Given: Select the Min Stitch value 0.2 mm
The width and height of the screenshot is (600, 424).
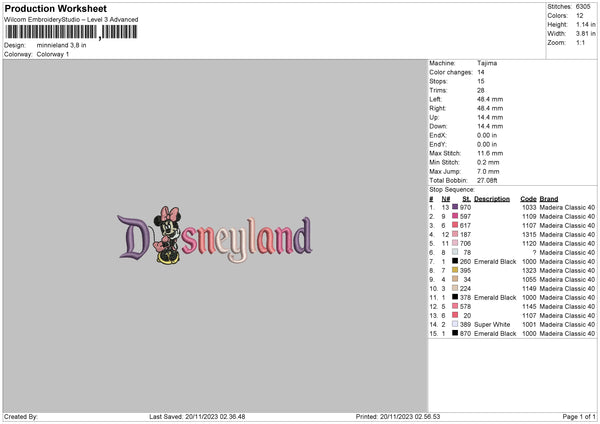Looking at the screenshot, I should (488, 162).
